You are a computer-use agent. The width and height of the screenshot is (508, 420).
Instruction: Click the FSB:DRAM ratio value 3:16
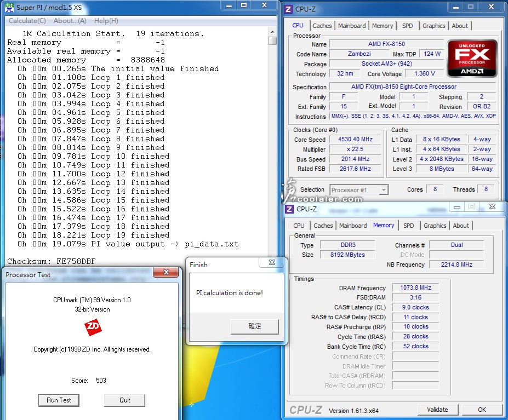pos(416,297)
